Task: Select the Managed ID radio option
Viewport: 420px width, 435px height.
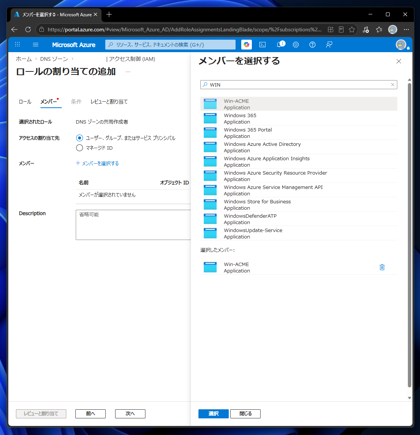Action: [x=79, y=148]
